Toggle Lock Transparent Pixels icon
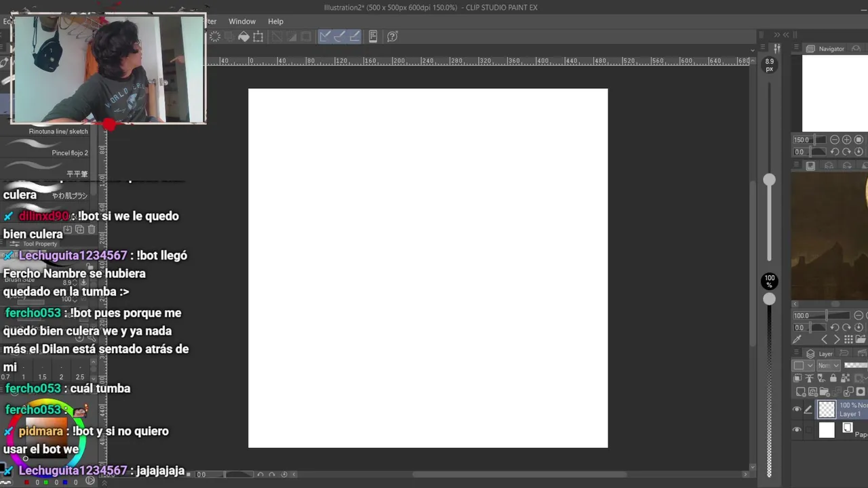Viewport: 868px width, 488px height. coord(845,378)
